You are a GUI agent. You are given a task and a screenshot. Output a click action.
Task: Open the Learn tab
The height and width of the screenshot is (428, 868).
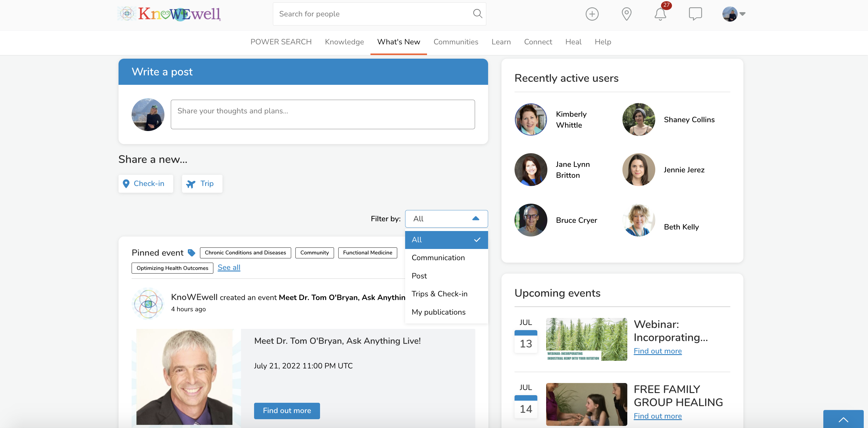501,42
